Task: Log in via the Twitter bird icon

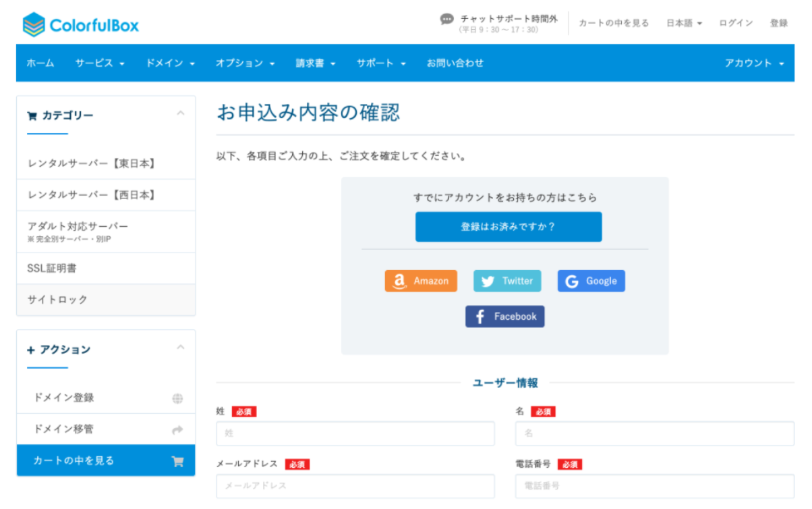Action: tap(487, 281)
